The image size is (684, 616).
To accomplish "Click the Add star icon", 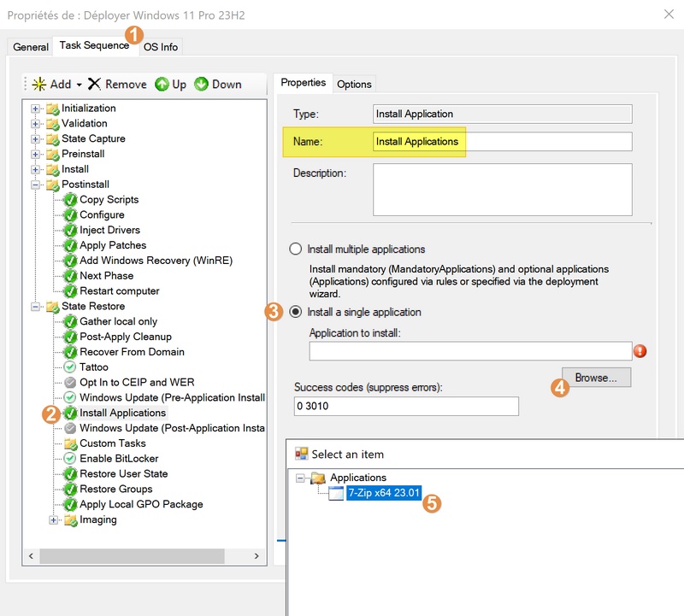I will (x=39, y=84).
